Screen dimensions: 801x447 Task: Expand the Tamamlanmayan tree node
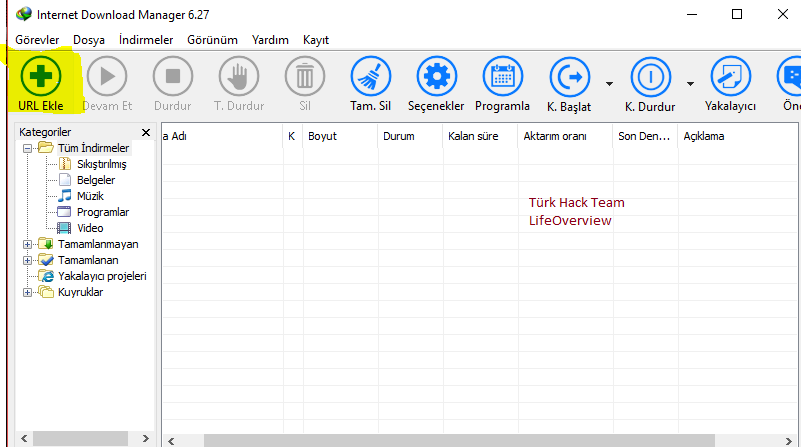point(28,245)
